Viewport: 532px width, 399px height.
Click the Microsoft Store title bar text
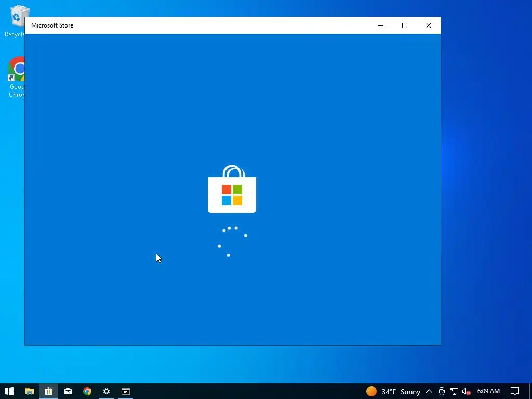[52, 25]
